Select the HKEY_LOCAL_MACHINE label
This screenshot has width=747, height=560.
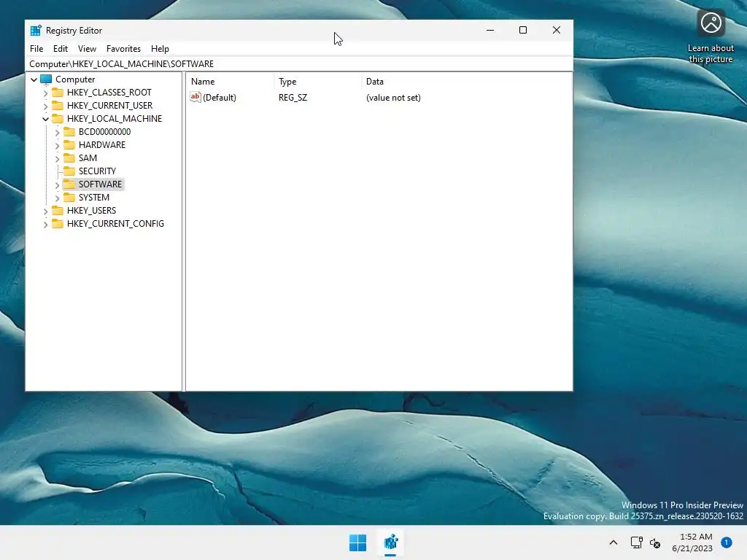115,119
